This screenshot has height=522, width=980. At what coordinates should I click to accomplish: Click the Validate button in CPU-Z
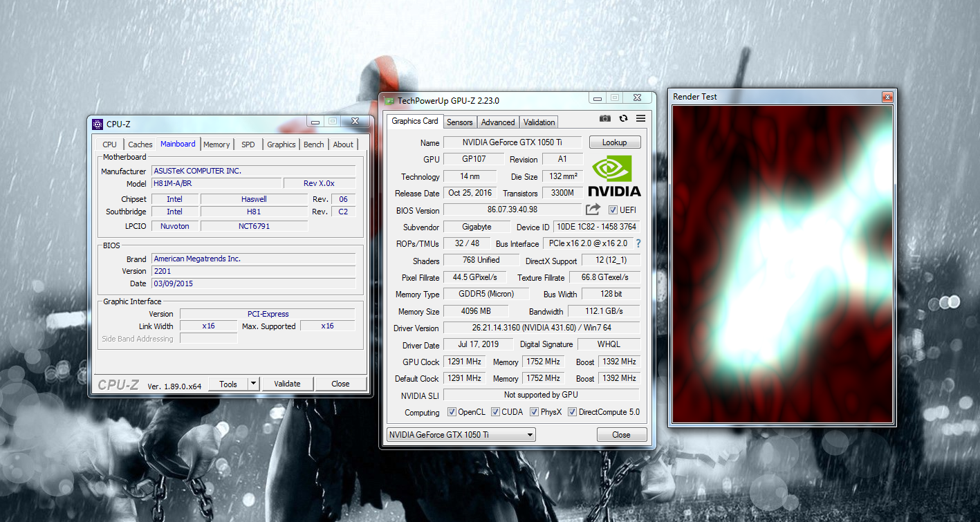pos(287,384)
